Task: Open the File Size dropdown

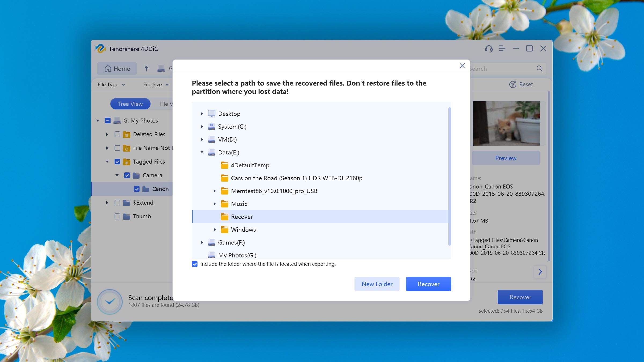Action: (156, 84)
